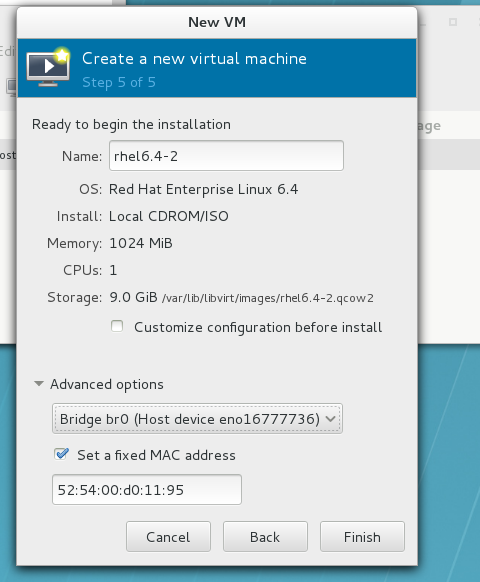Click the Step 5 of 5 label
This screenshot has width=480, height=582.
coord(119,82)
